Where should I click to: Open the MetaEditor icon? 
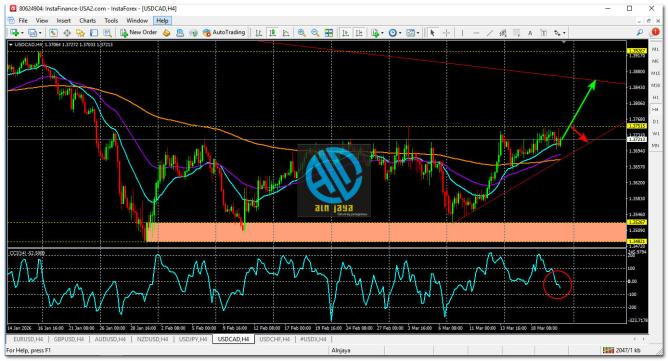(x=167, y=33)
